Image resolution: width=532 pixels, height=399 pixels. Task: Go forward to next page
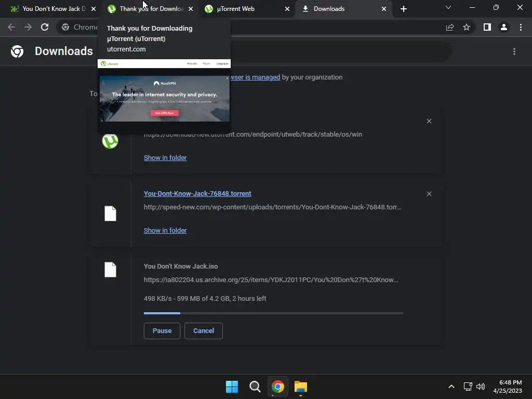coord(28,27)
